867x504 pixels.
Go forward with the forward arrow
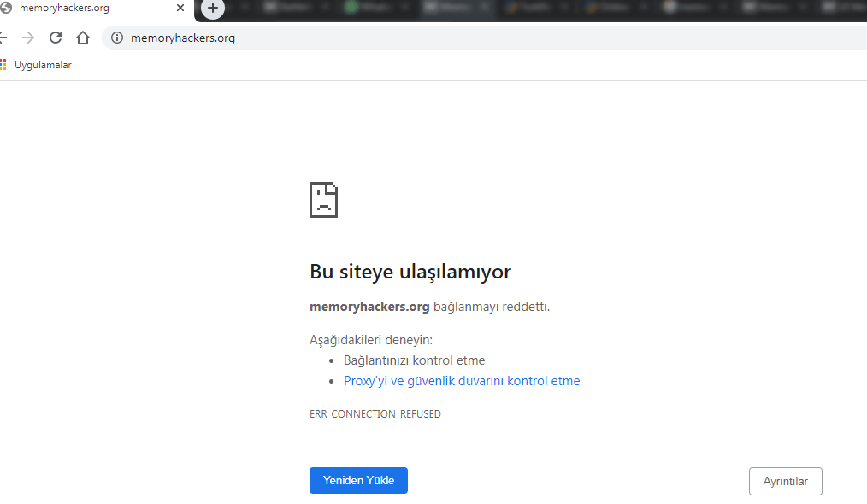point(28,38)
